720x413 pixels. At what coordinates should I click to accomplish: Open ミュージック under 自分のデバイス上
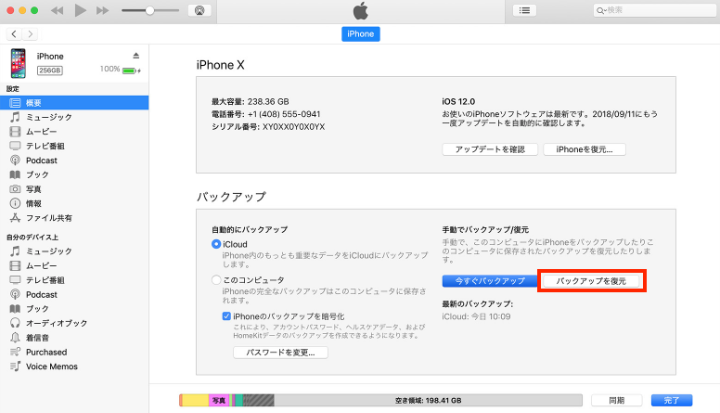coord(74,251)
